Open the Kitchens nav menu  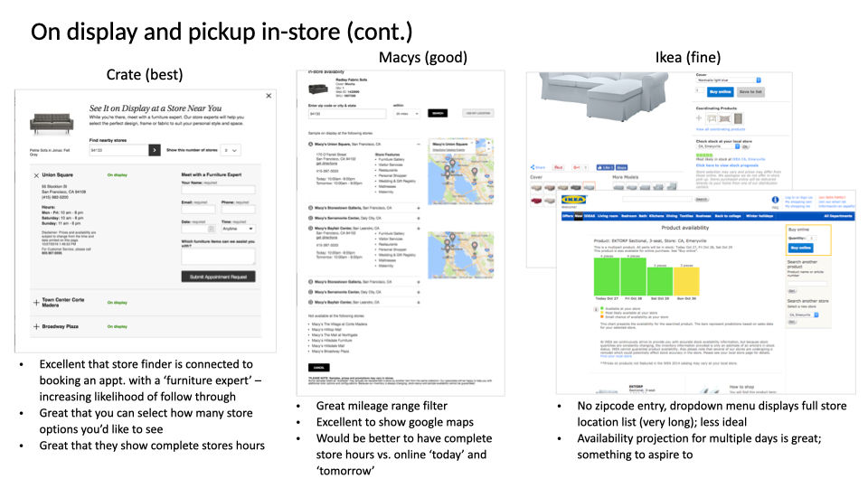656,216
